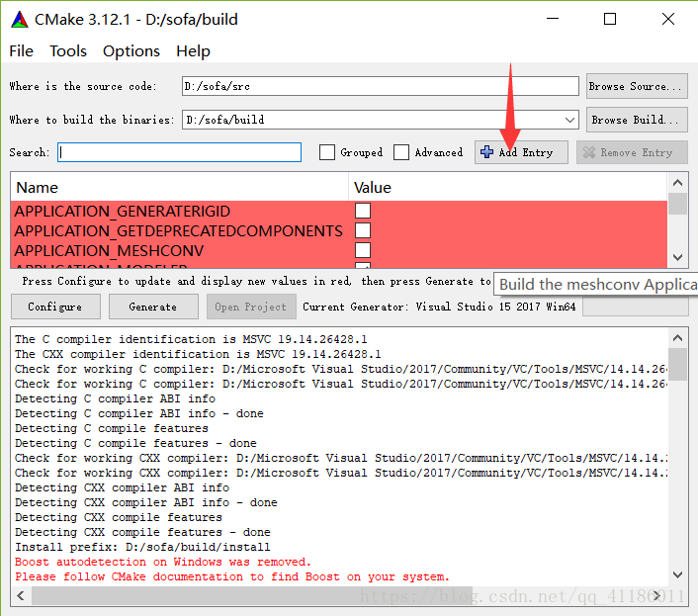Click down arrow of output log scrollbar
Viewport: 698px width, 616px height.
pyautogui.click(x=677, y=575)
